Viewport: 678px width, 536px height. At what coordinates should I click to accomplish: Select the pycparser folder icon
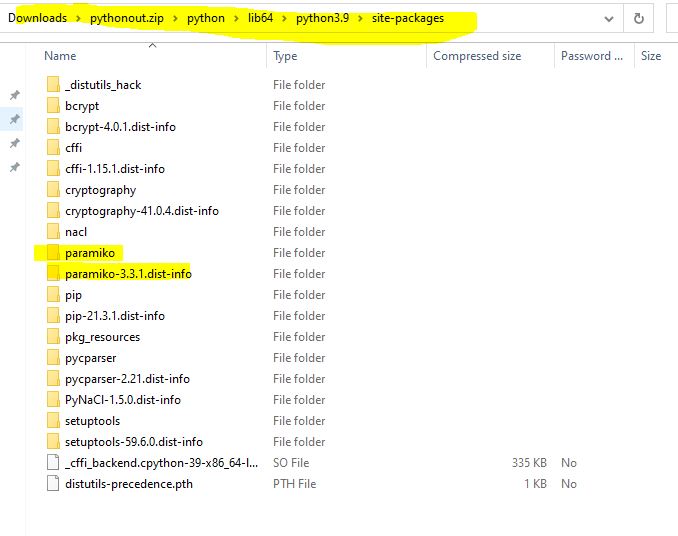[x=53, y=358]
